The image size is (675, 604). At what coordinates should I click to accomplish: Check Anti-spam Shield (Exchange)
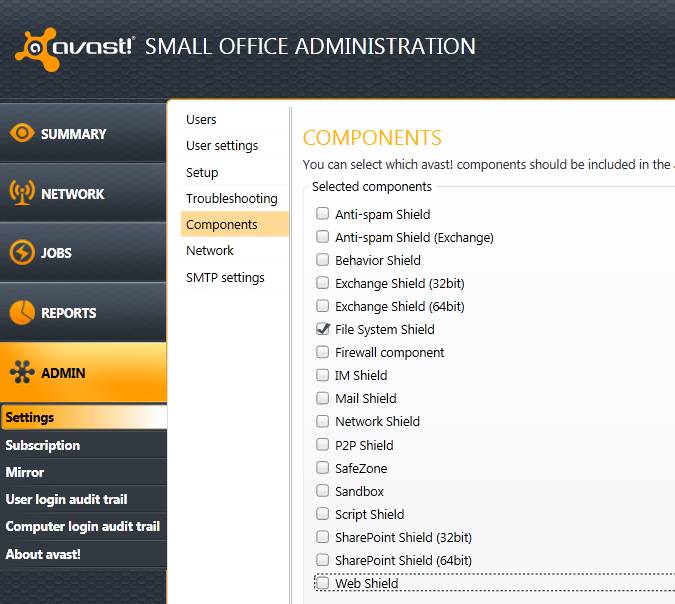[x=322, y=236]
